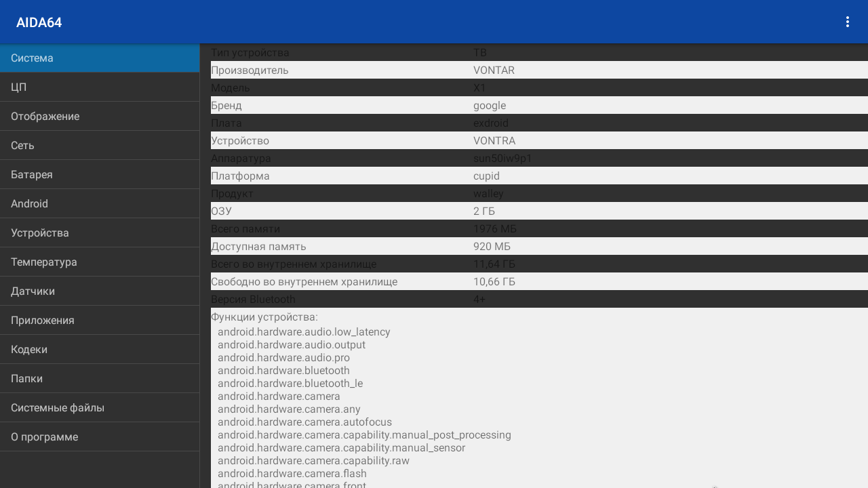Click the Доступная память label
This screenshot has width=868, height=488.
click(258, 247)
